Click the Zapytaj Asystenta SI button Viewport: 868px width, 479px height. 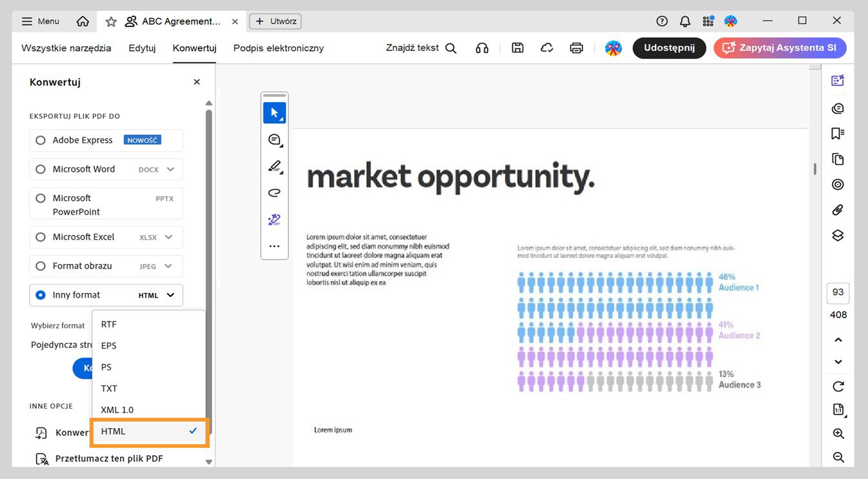pyautogui.click(x=780, y=48)
